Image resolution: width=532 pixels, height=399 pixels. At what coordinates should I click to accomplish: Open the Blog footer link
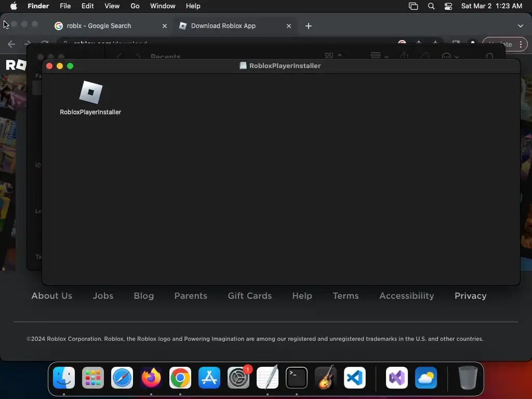point(144,296)
